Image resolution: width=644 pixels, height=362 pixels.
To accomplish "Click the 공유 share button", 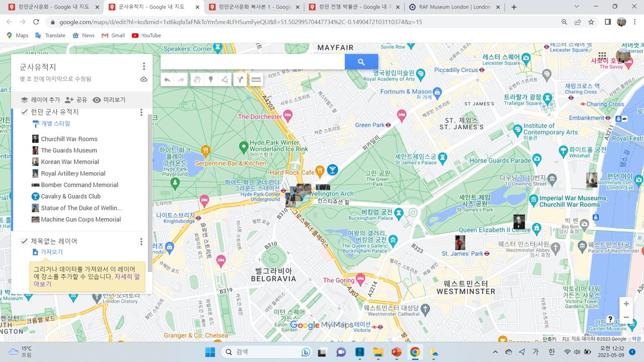I will (x=76, y=100).
